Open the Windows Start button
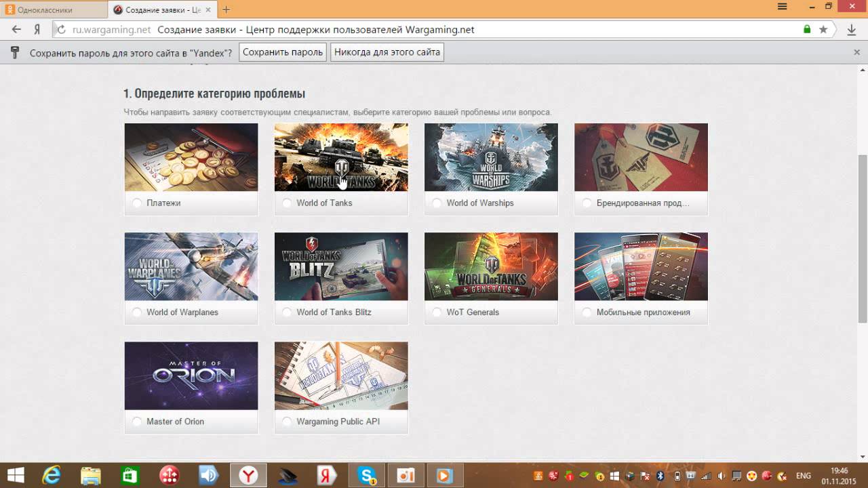The height and width of the screenshot is (488, 868). 16,475
